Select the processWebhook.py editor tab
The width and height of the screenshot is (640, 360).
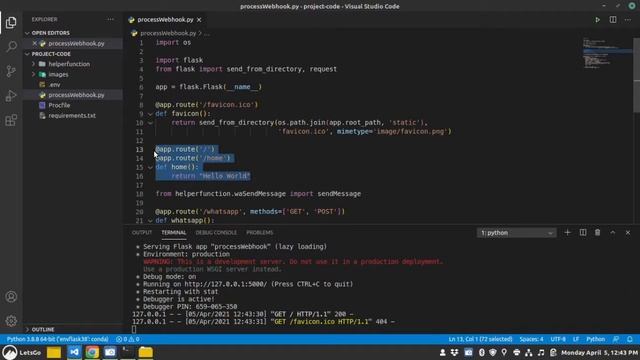click(165, 20)
